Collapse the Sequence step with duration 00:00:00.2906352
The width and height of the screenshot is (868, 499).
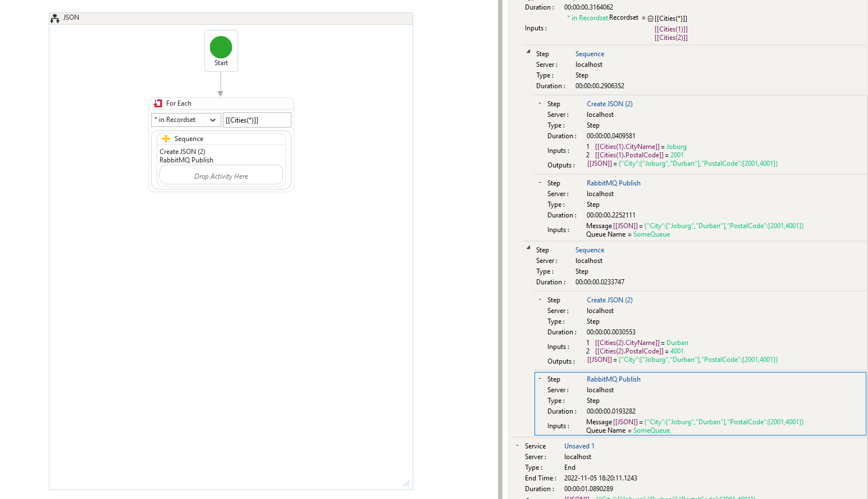point(528,52)
